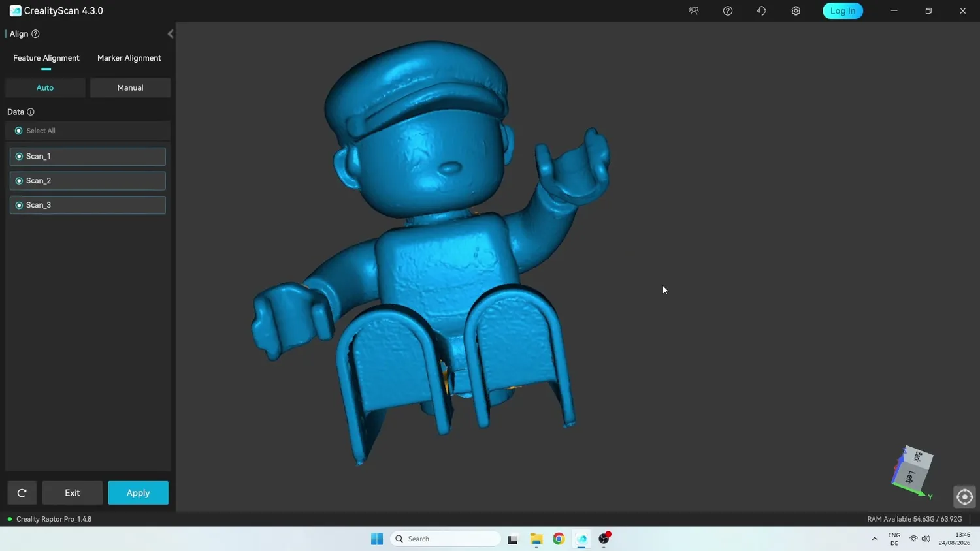Close the CrealityScan window
This screenshot has height=551, width=980.
coord(963,10)
